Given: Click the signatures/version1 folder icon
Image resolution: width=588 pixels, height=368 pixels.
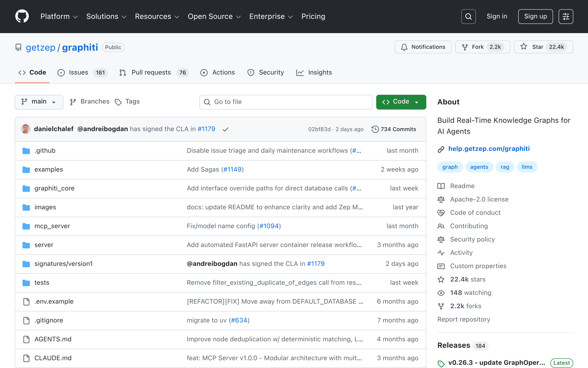Looking at the screenshot, I should coord(26,264).
